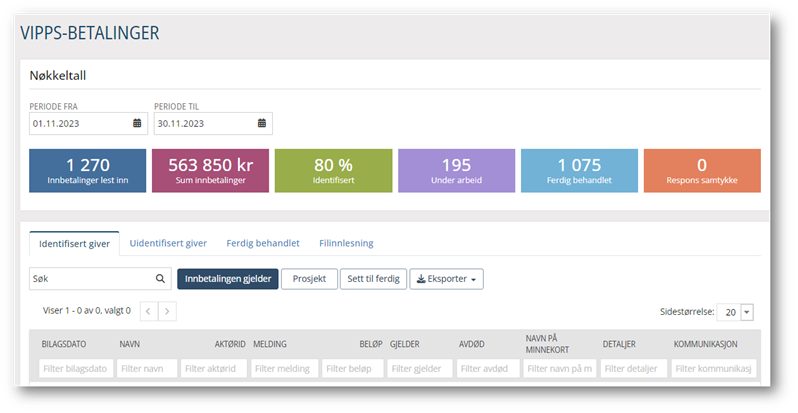Click the Respons samtykke tile
798x413 pixels.
(702, 171)
